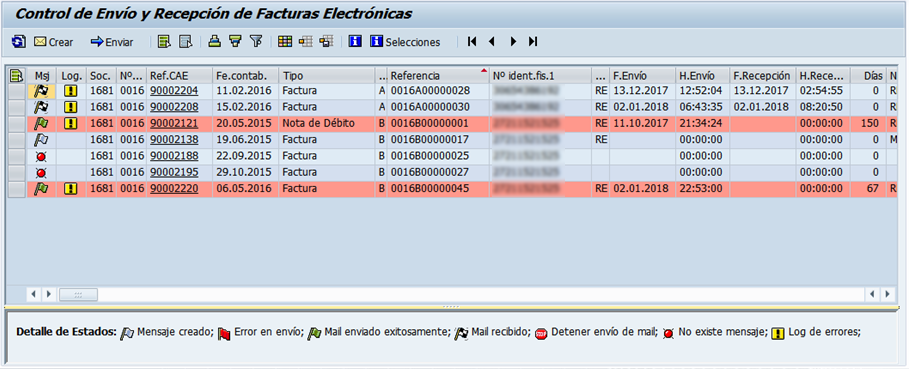Open the colored layout grid icon
Screen dimensions: 909x369
[x=285, y=42]
